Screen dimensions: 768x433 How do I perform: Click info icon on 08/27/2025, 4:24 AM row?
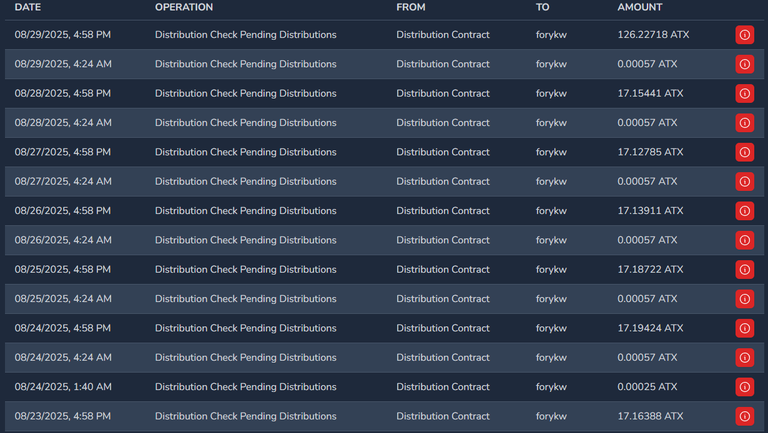click(744, 182)
